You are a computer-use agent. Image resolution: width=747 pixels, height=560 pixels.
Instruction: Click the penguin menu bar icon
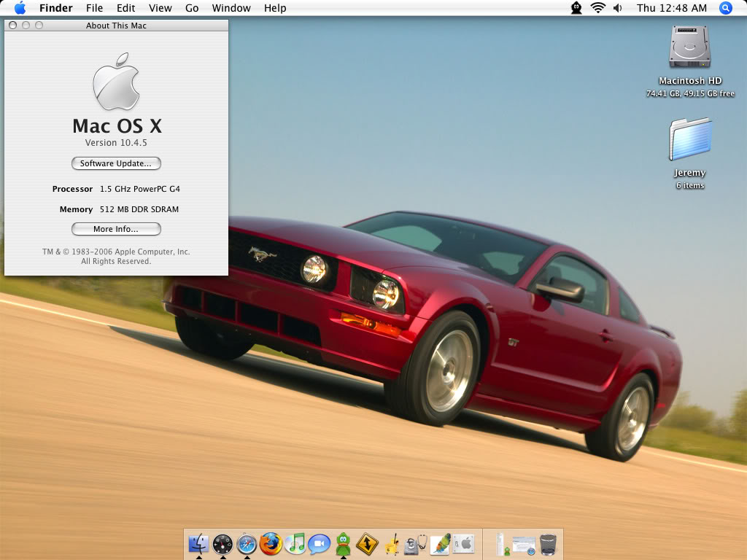pos(576,7)
